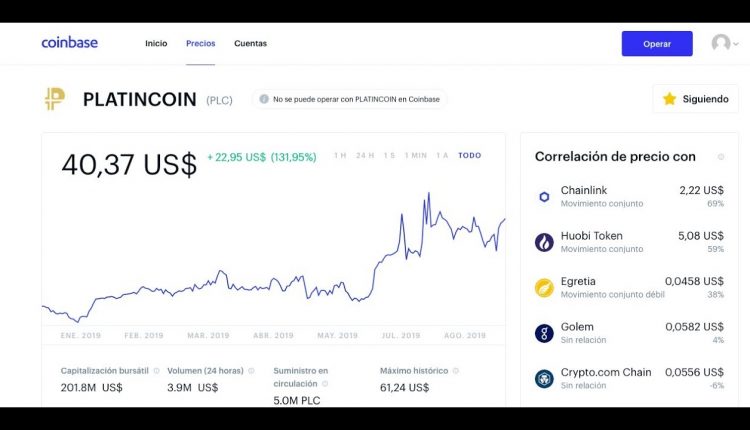The height and width of the screenshot is (430, 750).
Task: Click the Egretia yellow feather icon
Action: tap(544, 287)
